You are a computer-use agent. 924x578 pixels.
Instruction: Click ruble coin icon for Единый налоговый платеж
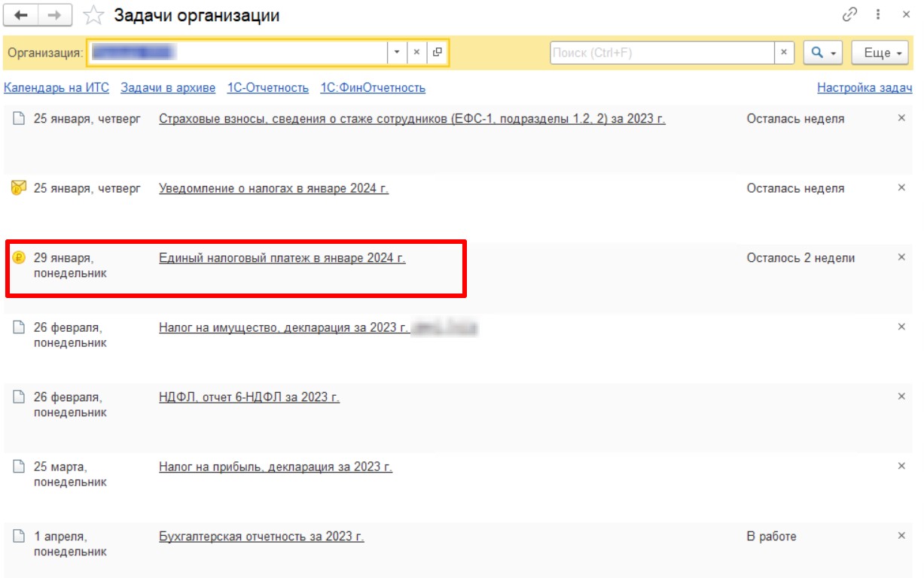coord(19,258)
